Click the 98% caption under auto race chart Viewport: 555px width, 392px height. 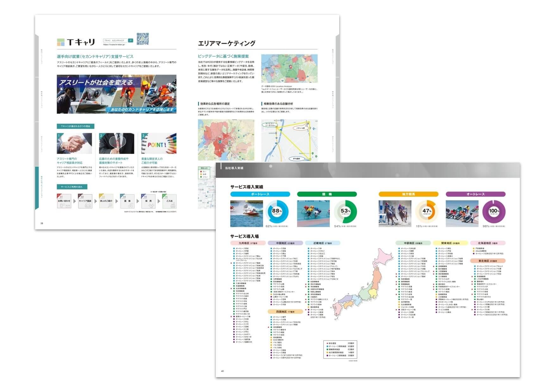tap(494, 226)
